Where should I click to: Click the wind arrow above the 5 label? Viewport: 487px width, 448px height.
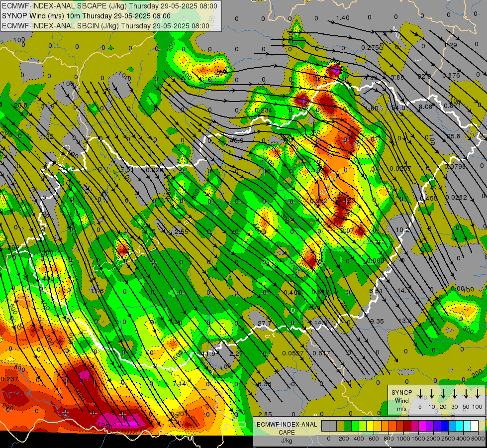420,394
